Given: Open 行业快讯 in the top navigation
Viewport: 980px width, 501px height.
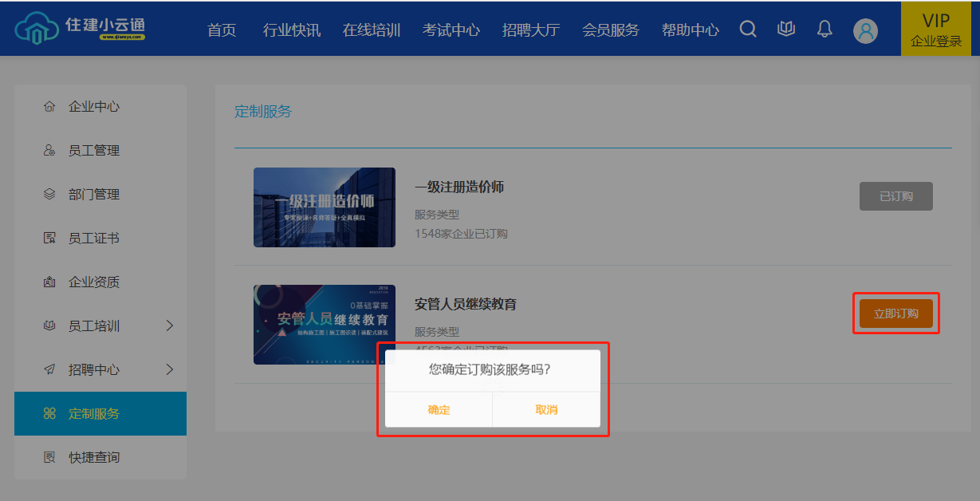Looking at the screenshot, I should tap(292, 30).
